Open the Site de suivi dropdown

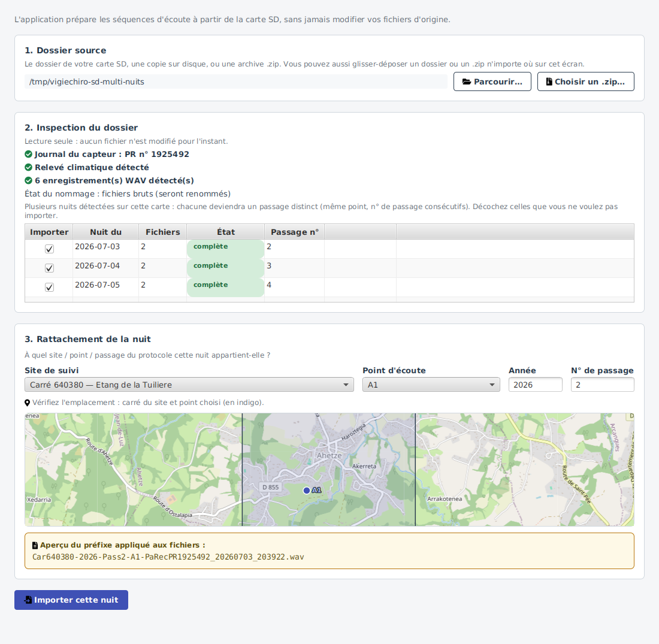189,385
